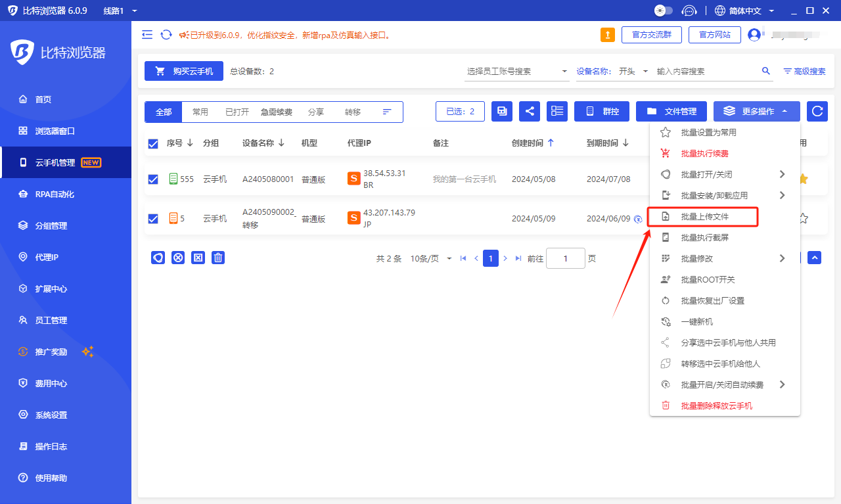Screen dimensions: 841x504
Task: Select the 急需续费 tab
Action: click(277, 112)
